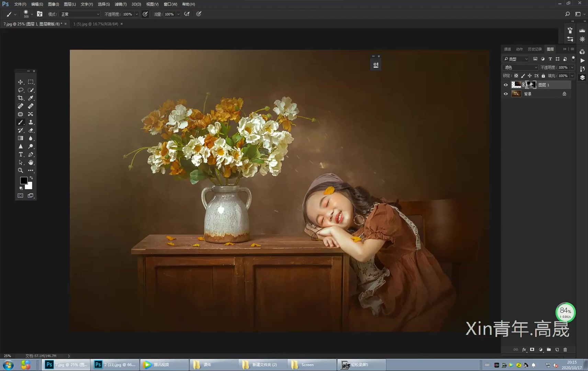The height and width of the screenshot is (371, 588).
Task: Toggle pressure for size button
Action: [199, 14]
